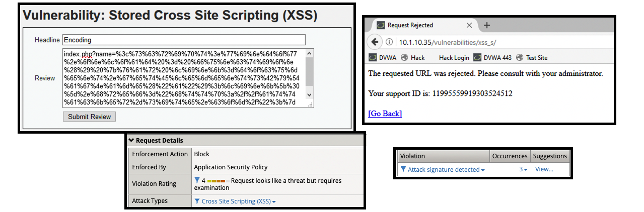This screenshot has width=644, height=212.
Task: Follow the Go Back link
Action: pos(385,114)
